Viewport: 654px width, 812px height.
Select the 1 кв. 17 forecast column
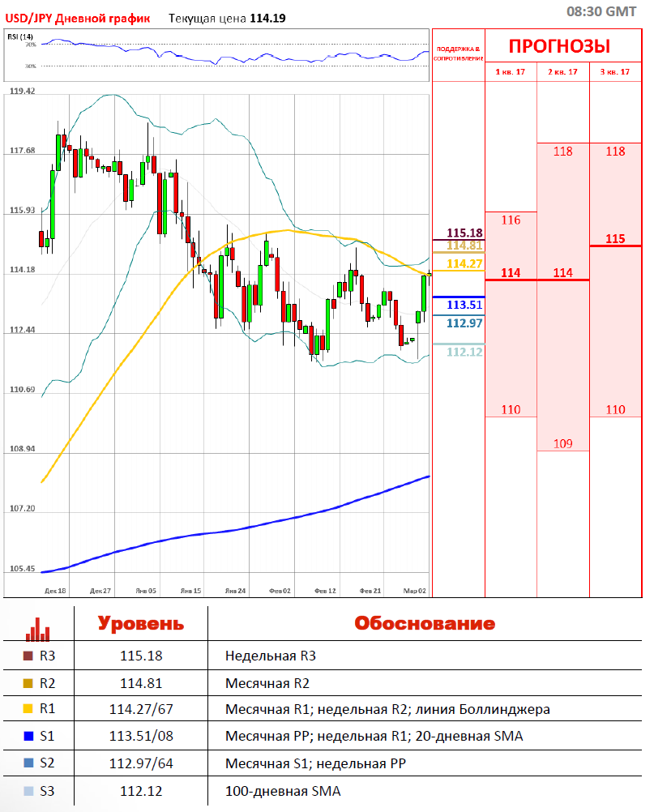pyautogui.click(x=511, y=72)
